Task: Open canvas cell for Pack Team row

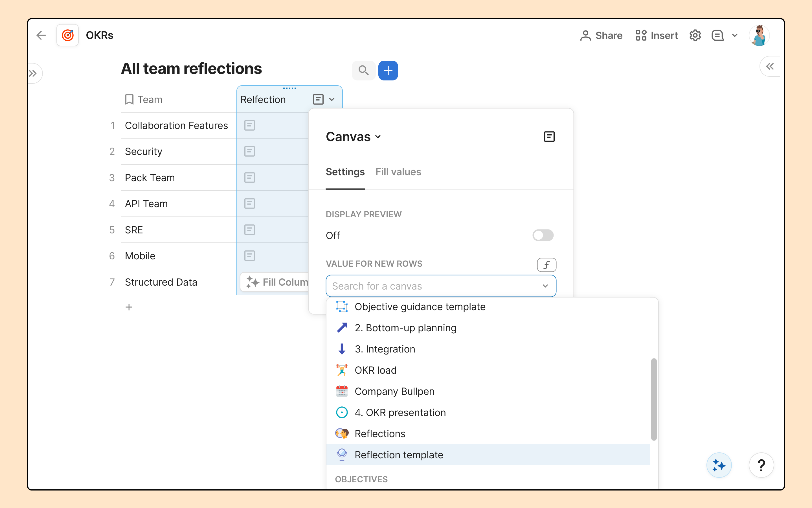Action: tap(249, 178)
